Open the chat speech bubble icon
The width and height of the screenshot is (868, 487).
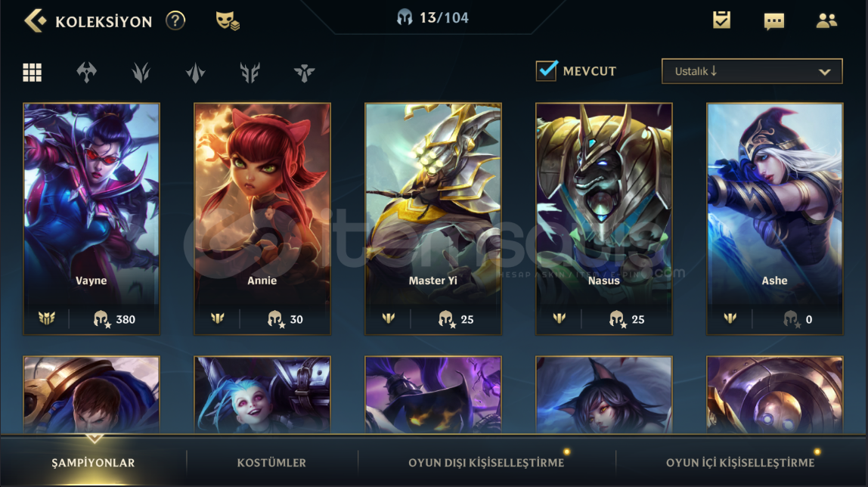pos(773,21)
